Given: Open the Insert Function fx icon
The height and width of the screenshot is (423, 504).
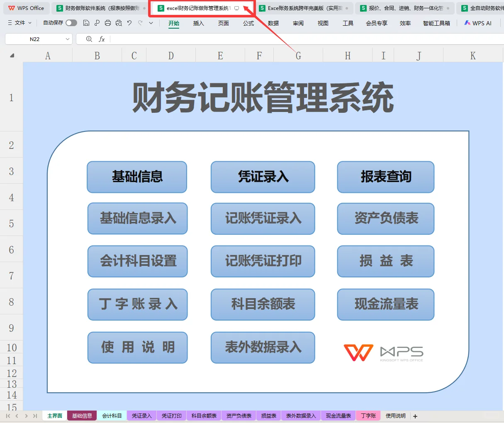Looking at the screenshot, I should (102, 39).
